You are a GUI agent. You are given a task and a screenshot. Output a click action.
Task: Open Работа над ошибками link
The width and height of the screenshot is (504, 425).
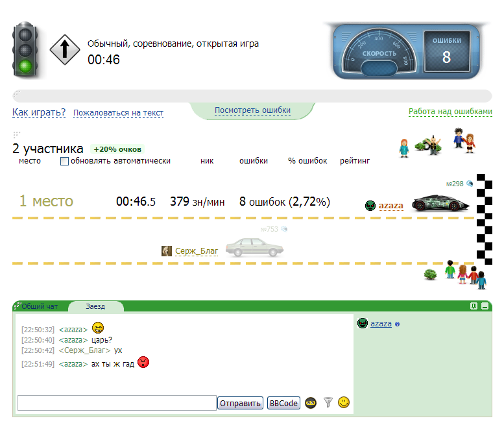pos(450,112)
